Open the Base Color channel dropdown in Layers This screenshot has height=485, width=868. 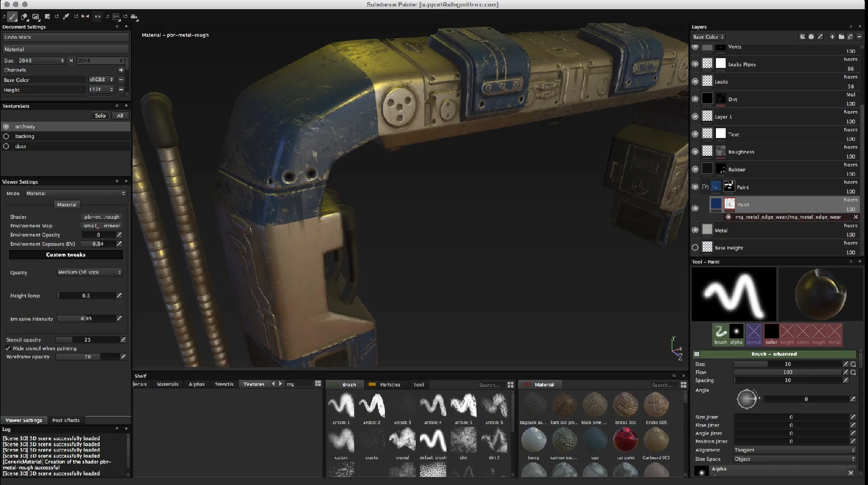pos(708,37)
